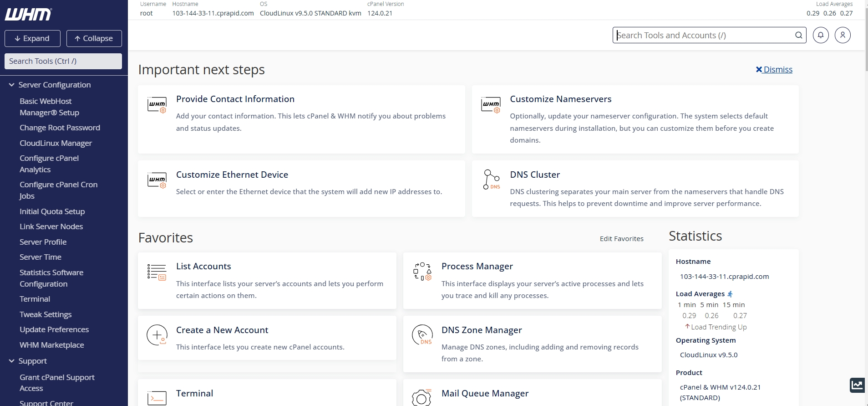Click the Dismiss X icon
Screen dimensions: 868x406
tap(759, 69)
